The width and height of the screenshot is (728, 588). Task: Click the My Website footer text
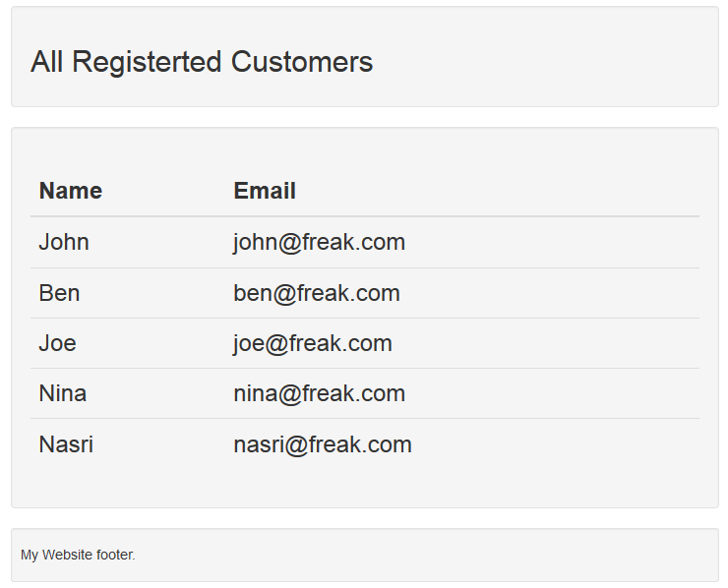[78, 556]
